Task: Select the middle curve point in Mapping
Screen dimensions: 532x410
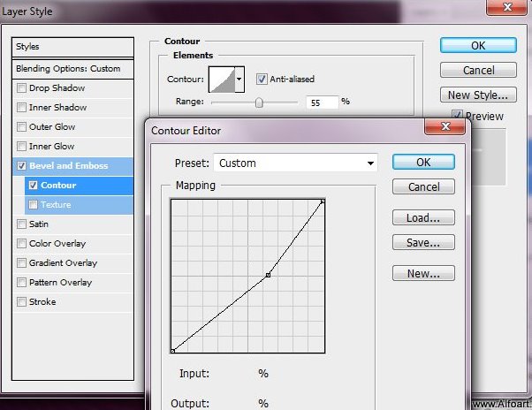Action: [x=268, y=276]
